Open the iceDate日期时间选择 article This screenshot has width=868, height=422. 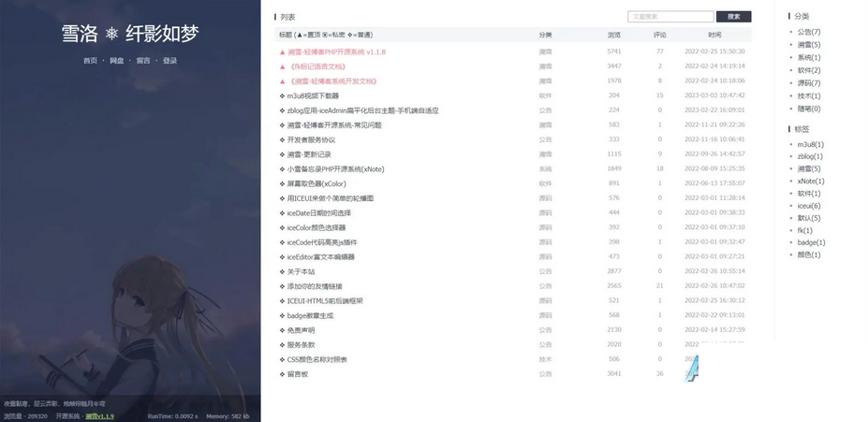point(319,213)
